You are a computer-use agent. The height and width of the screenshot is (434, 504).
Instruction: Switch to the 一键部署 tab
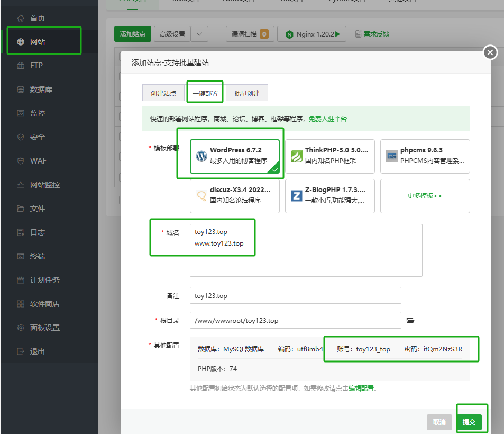click(205, 93)
